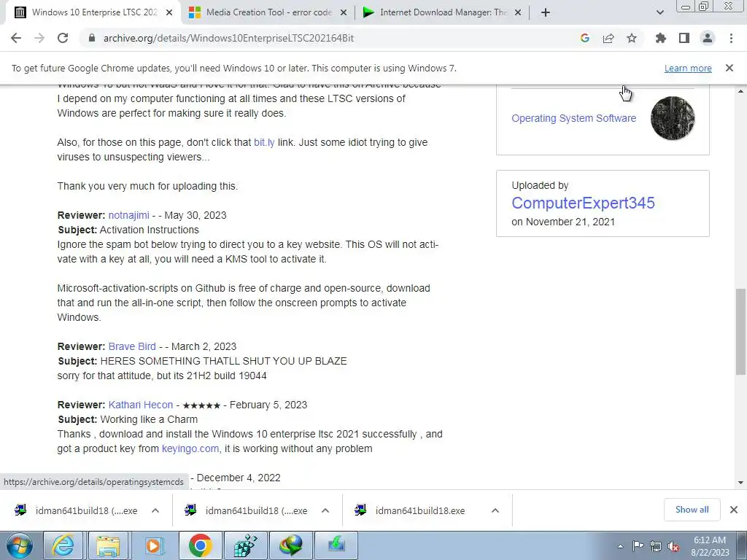Open reviewer Brave Bird's profile

(132, 346)
